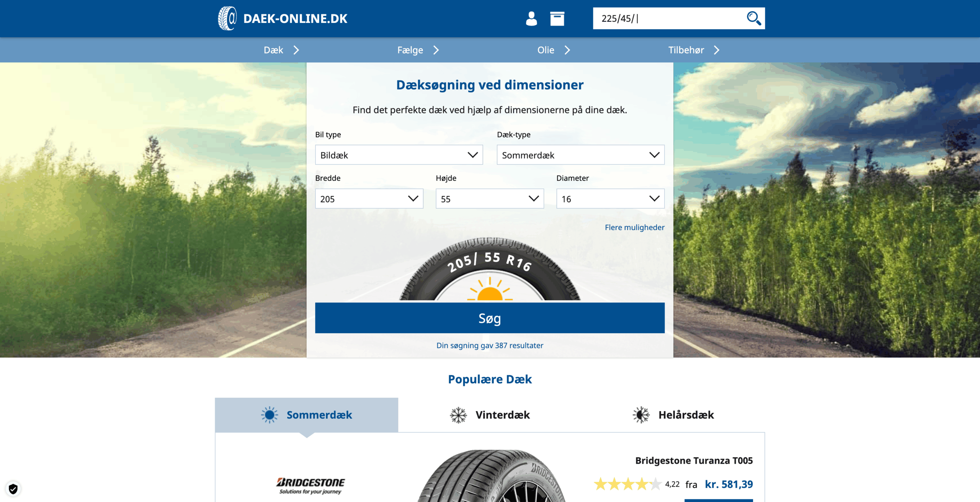Click the DAEK-ONLINE.DK tire logo

[283, 18]
